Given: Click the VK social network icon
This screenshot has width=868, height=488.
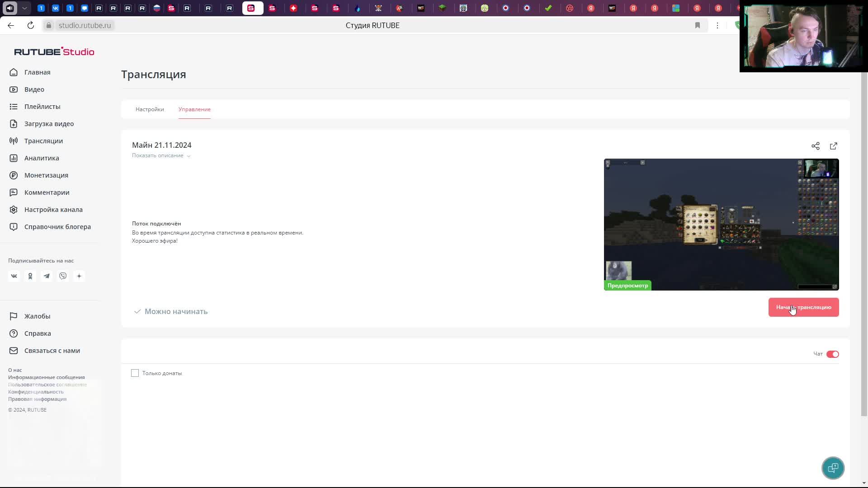Looking at the screenshot, I should (x=14, y=276).
